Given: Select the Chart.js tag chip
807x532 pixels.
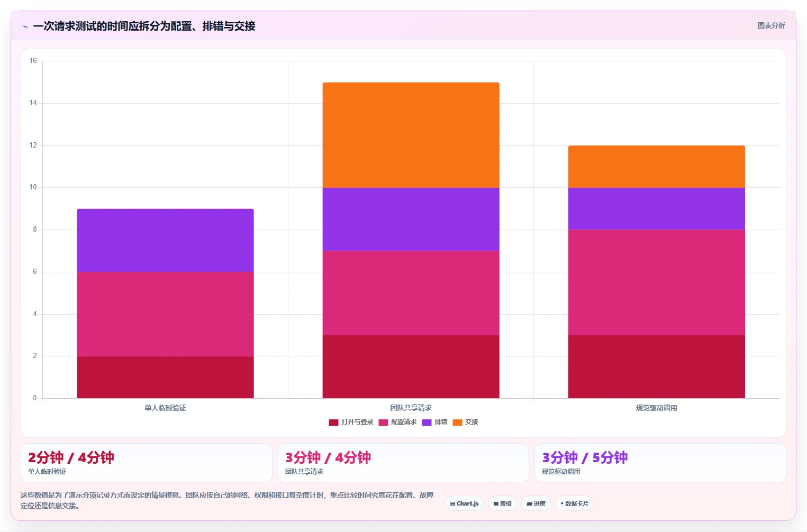Looking at the screenshot, I should (464, 503).
